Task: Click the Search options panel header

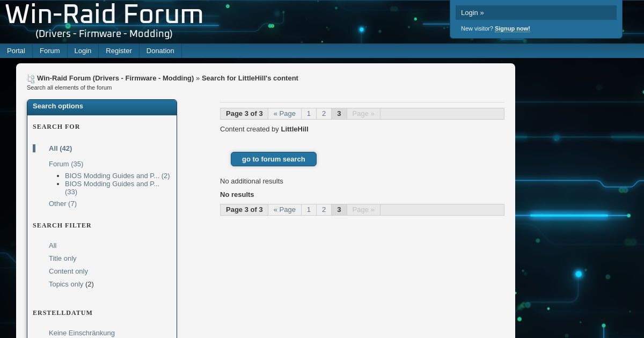Action: point(102,107)
